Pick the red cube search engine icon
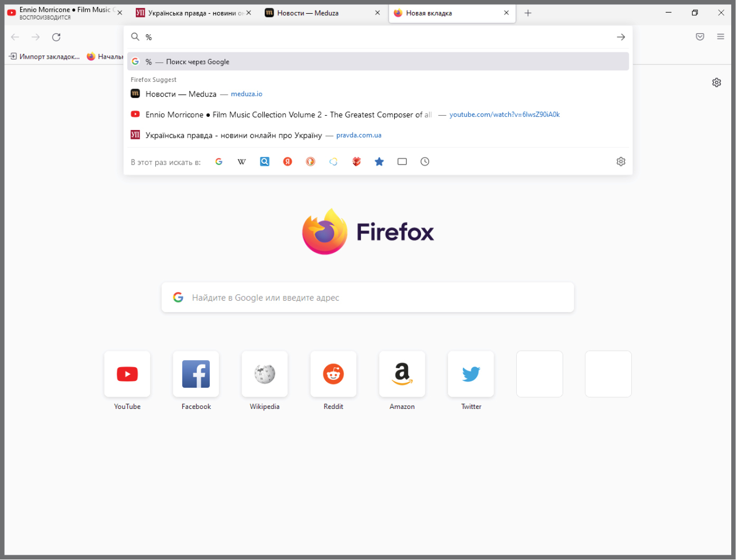736x560 pixels. (x=357, y=162)
